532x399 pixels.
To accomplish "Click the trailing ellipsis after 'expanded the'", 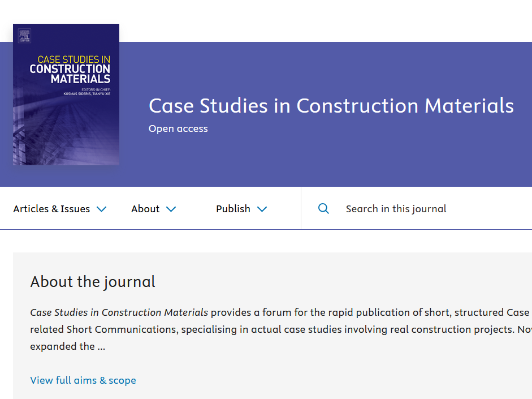I will pyautogui.click(x=101, y=347).
